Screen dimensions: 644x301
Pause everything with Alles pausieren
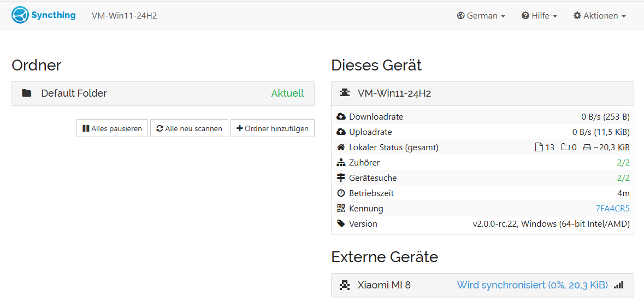112,128
